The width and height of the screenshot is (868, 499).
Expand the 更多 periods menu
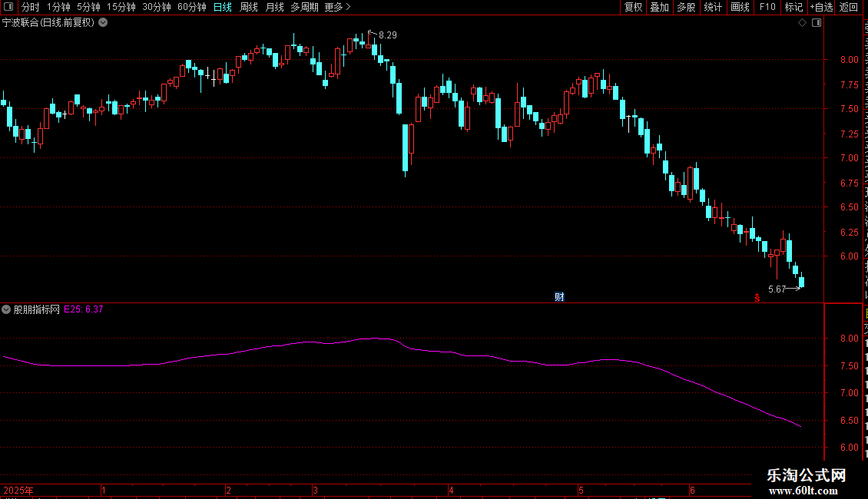[x=337, y=7]
